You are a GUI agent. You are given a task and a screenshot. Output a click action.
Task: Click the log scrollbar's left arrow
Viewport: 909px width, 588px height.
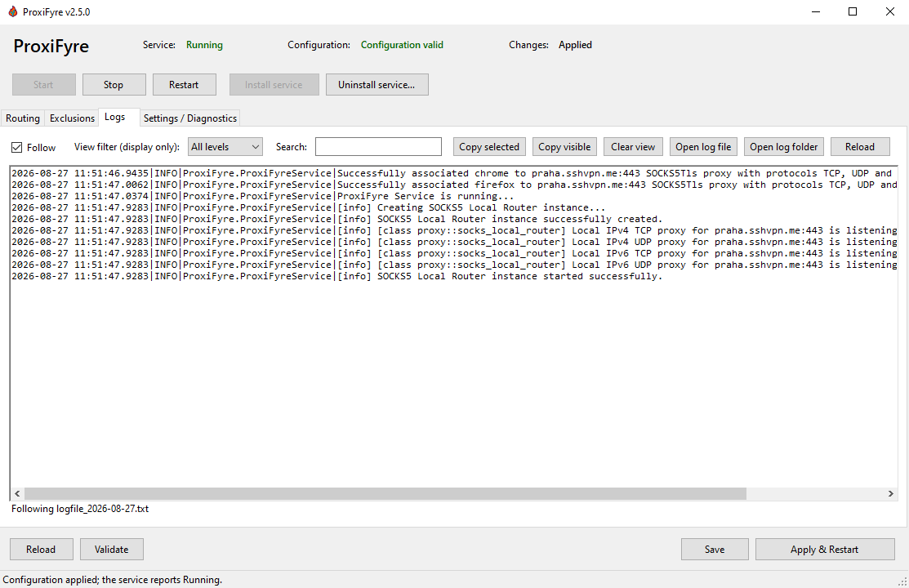pyautogui.click(x=17, y=493)
